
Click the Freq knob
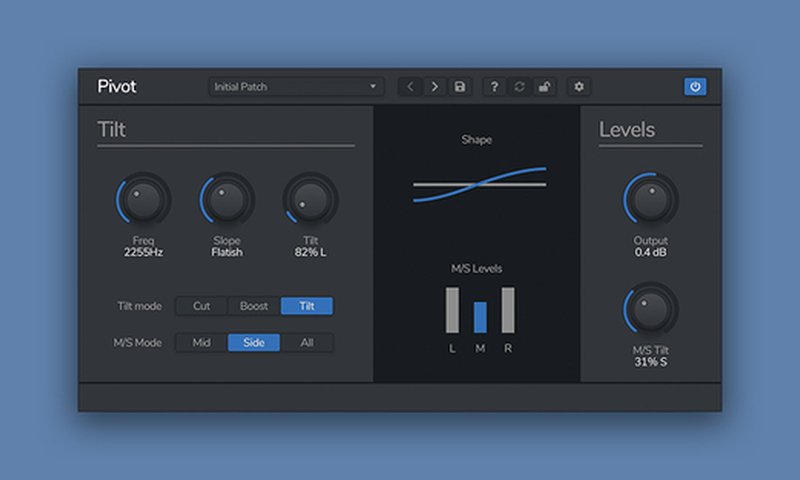coord(143,201)
